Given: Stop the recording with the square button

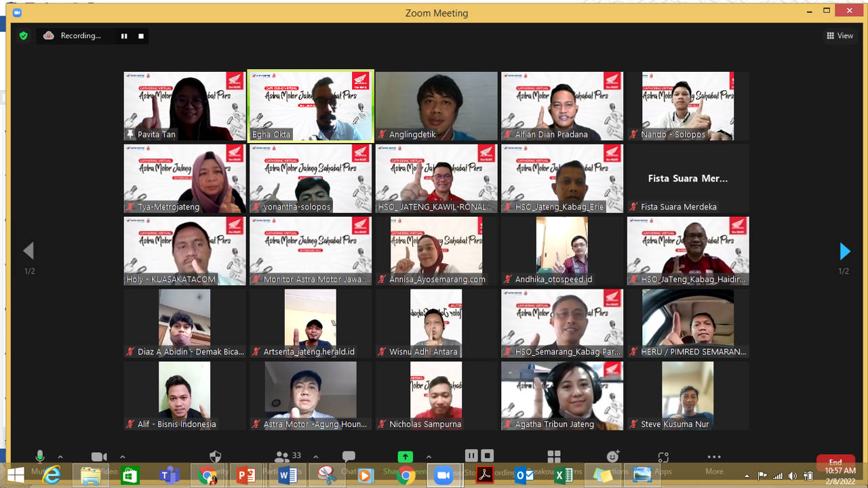Looking at the screenshot, I should (486, 455).
